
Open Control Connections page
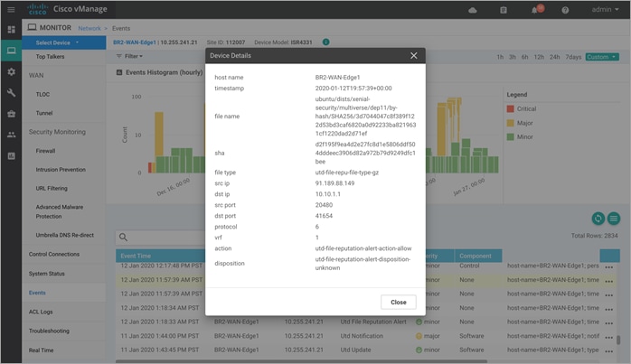(x=54, y=254)
